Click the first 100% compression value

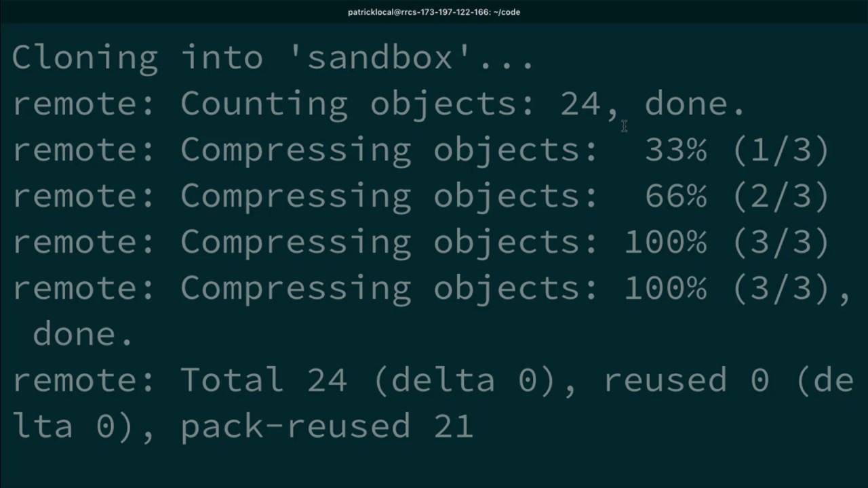[x=665, y=242]
